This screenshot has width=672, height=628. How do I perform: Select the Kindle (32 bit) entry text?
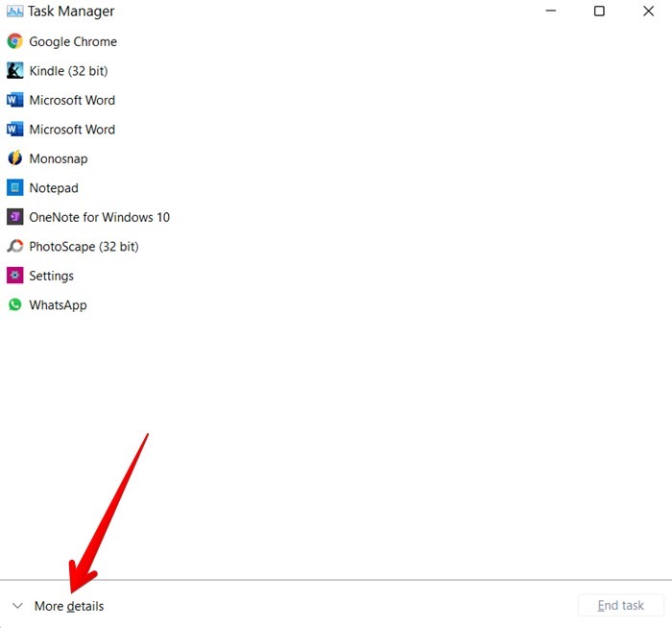pos(68,71)
